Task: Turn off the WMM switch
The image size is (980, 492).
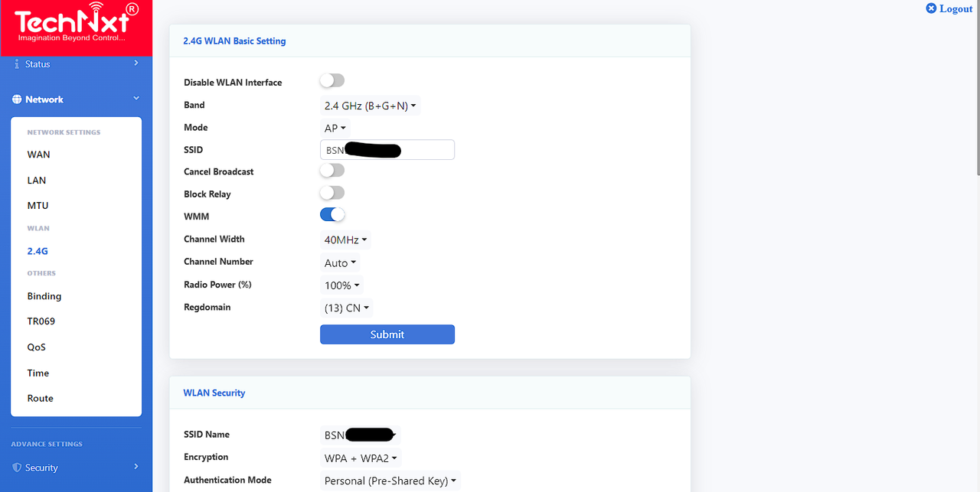Action: click(x=332, y=215)
